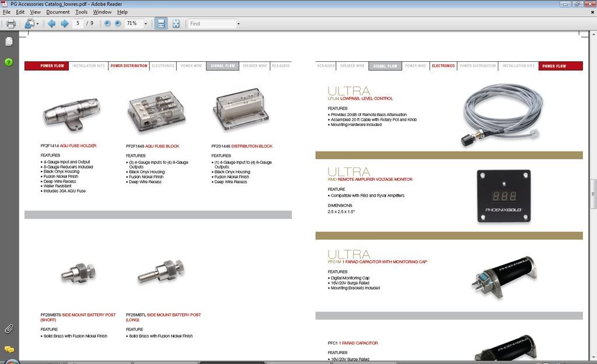Expand the collaborate icon dropdown arrow
The width and height of the screenshot is (597, 364).
click(37, 24)
